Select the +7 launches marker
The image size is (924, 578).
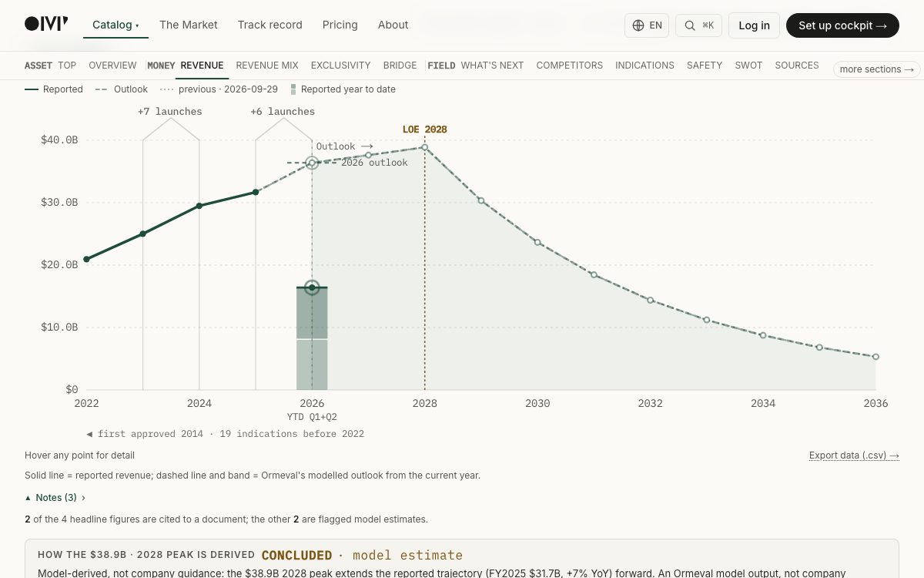click(170, 112)
